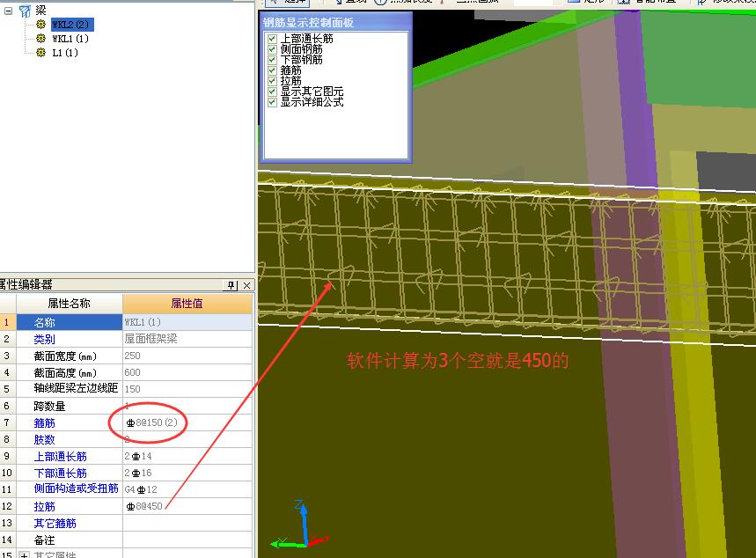Click the 箍筋 property link in the table
This screenshot has height=558, width=756.
44,423
